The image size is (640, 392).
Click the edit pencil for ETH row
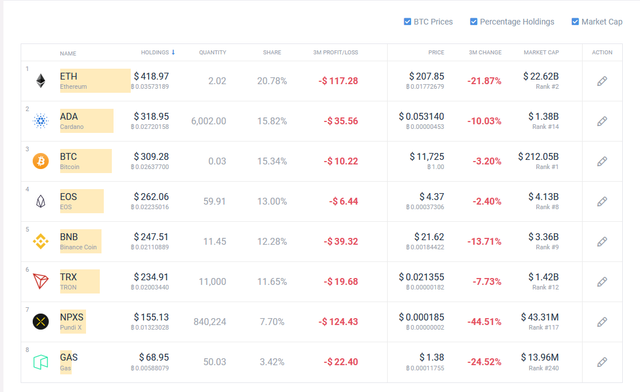(602, 81)
